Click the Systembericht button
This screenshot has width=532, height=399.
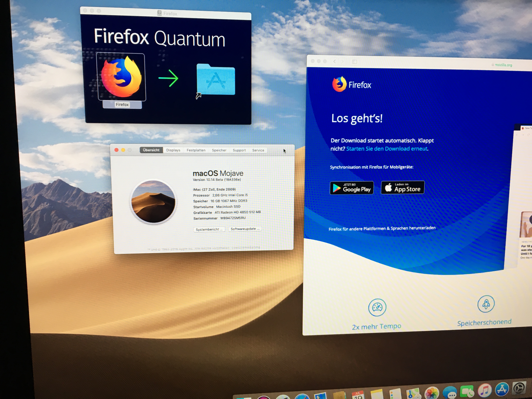209,229
